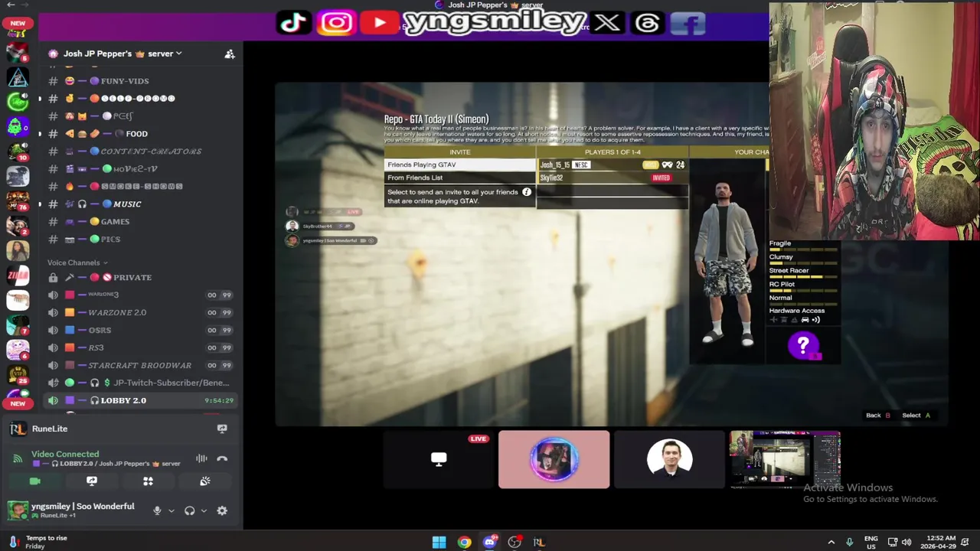Join the WARZONE 2.0 voice channel

[142, 312]
